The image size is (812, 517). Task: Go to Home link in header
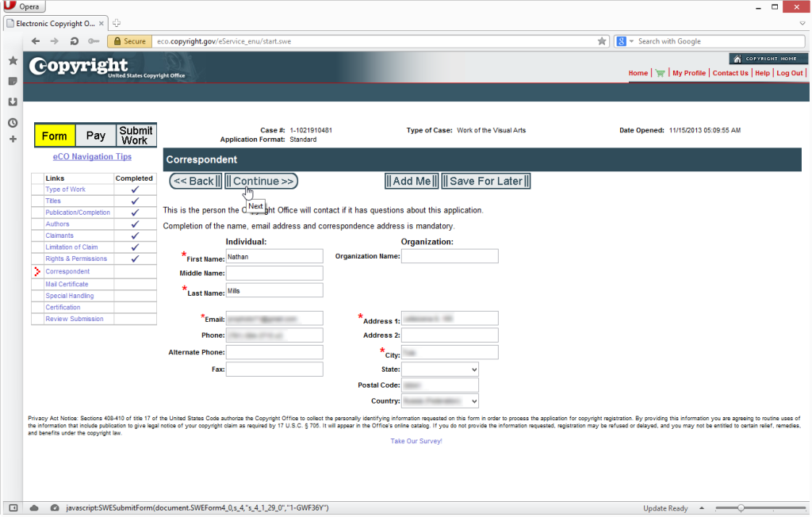[x=638, y=73]
